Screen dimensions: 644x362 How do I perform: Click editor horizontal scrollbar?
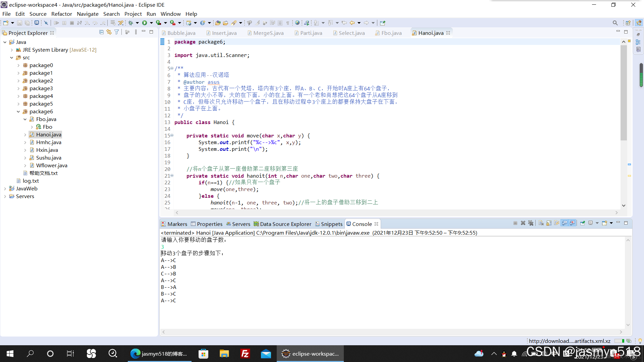[x=396, y=213]
